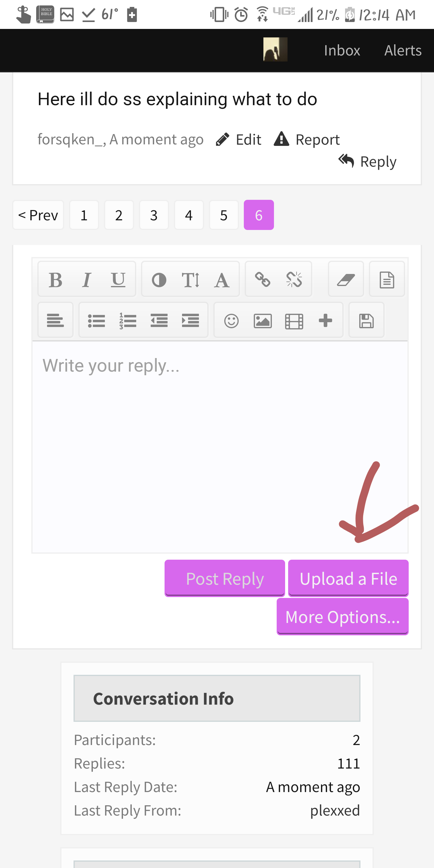The image size is (434, 868).
Task: Toggle ordered numbered list
Action: [x=128, y=320]
